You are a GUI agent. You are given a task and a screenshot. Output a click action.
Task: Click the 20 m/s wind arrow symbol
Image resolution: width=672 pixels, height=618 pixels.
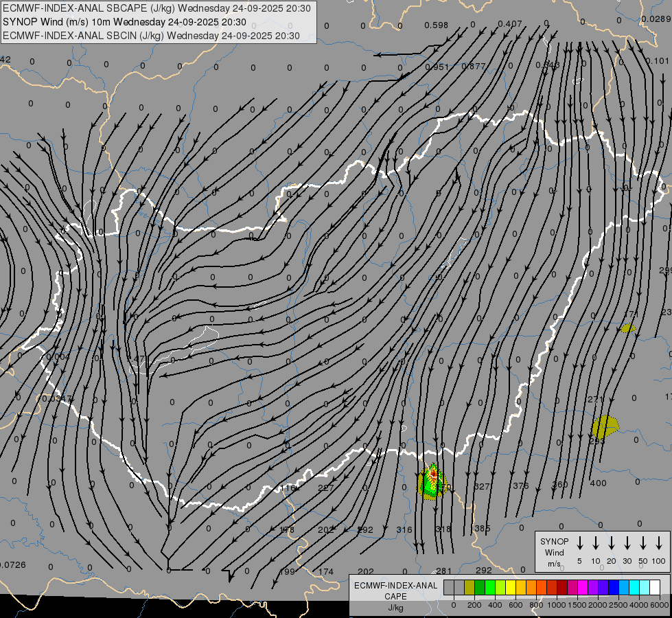coord(612,543)
